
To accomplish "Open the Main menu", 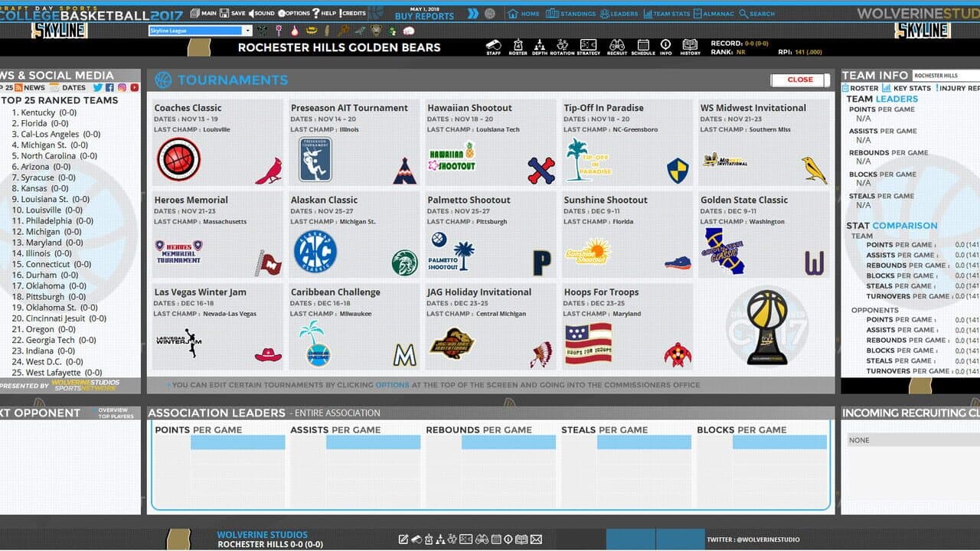I will pyautogui.click(x=203, y=13).
